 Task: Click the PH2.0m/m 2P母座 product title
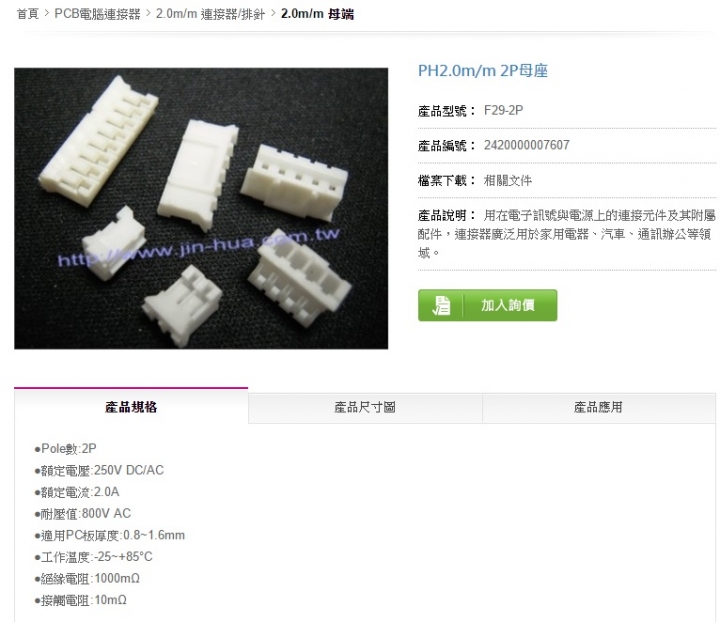[483, 71]
